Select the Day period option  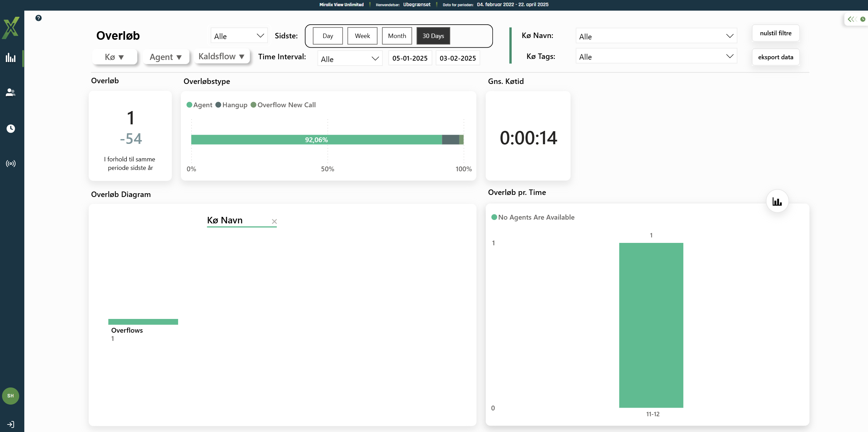(x=327, y=36)
